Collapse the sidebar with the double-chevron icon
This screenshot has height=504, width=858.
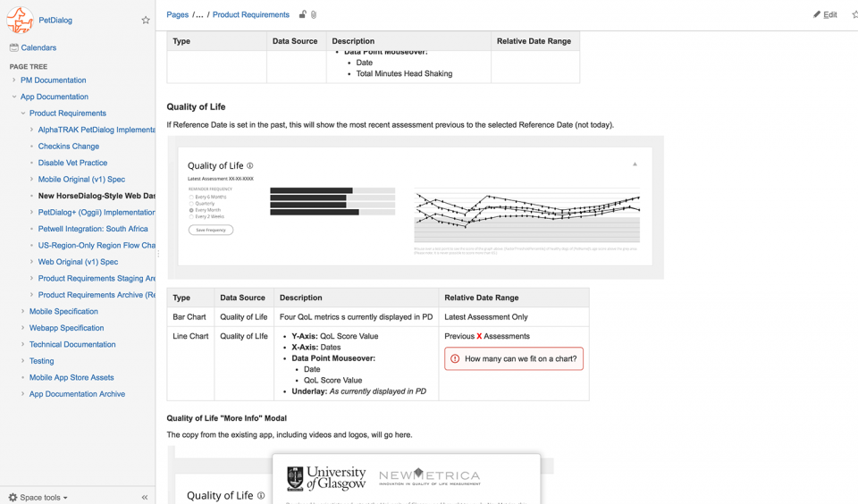pyautogui.click(x=145, y=498)
